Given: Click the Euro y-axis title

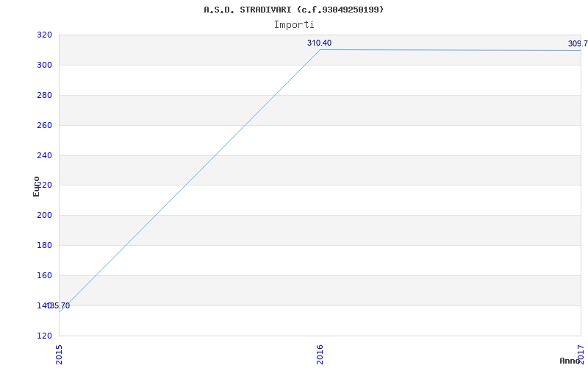Looking at the screenshot, I should [x=36, y=186].
